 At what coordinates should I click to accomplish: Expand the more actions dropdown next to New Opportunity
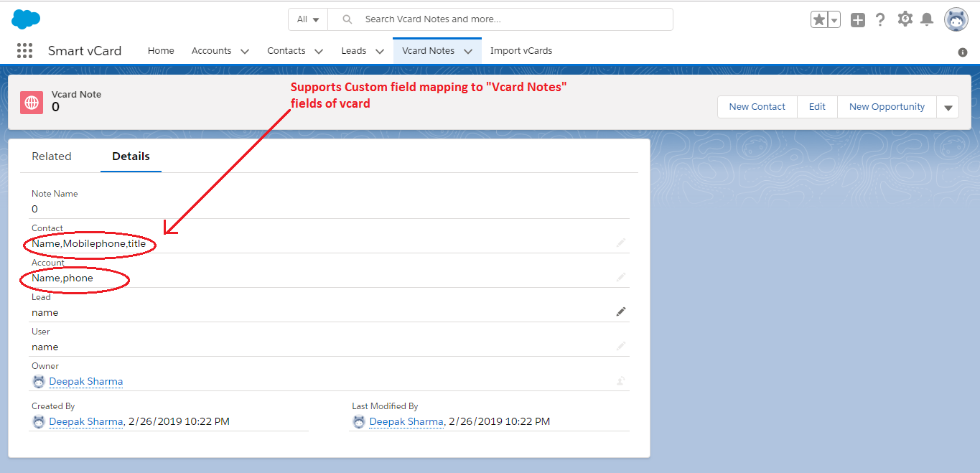point(948,107)
